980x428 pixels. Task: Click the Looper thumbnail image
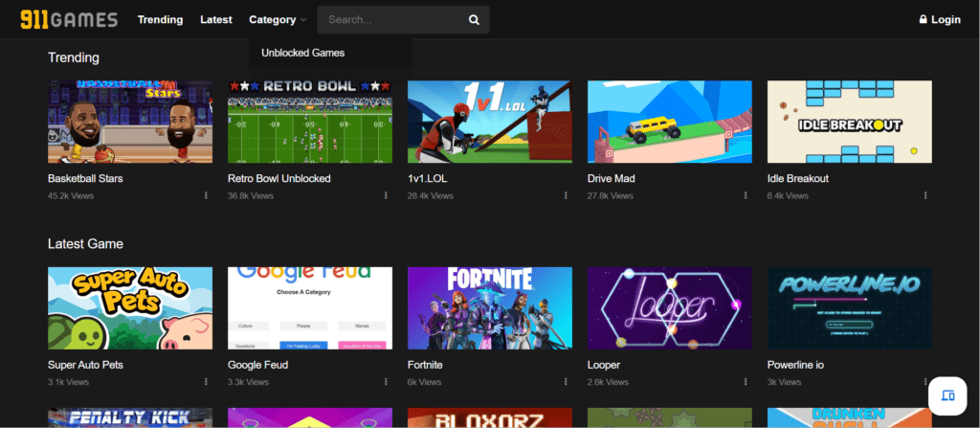click(669, 308)
